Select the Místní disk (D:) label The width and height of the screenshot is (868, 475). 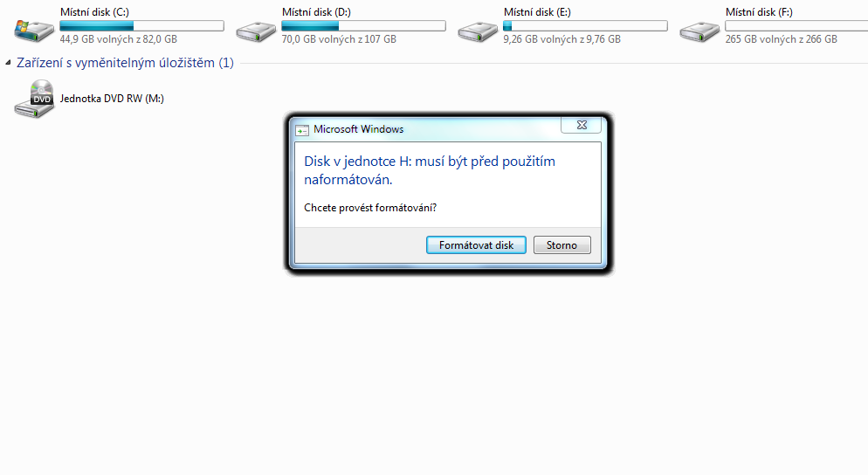pos(316,12)
